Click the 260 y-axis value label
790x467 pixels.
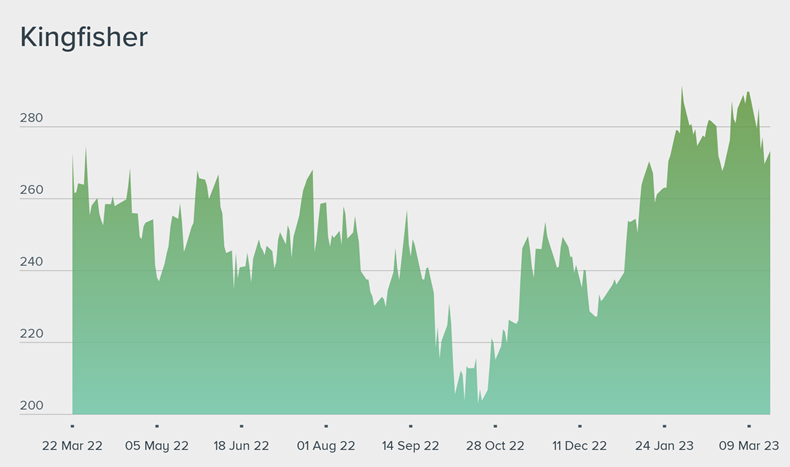pos(31,190)
